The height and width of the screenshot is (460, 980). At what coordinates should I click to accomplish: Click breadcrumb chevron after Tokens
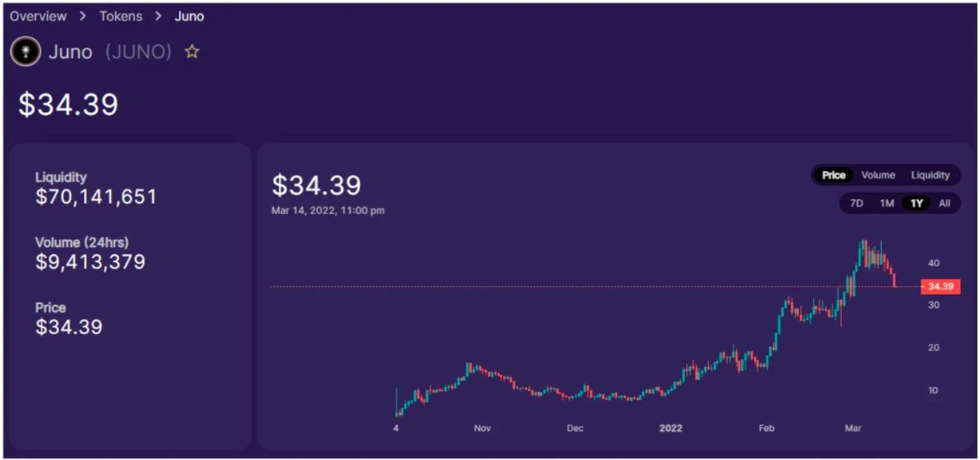pyautogui.click(x=158, y=17)
